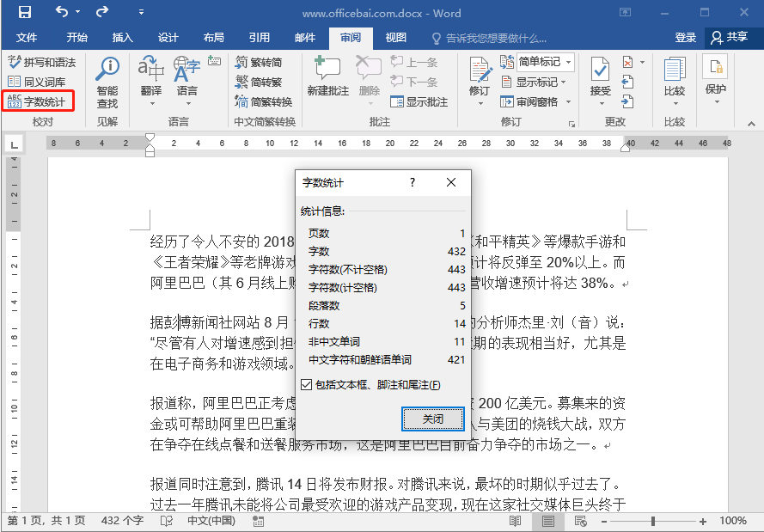Convert text with 简转繁

[x=259, y=82]
